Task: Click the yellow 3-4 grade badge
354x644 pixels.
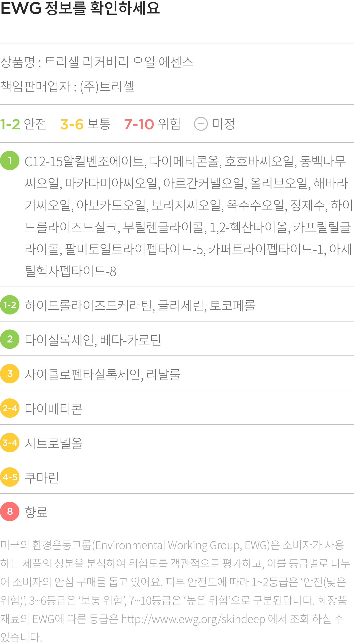Action: coord(10,443)
